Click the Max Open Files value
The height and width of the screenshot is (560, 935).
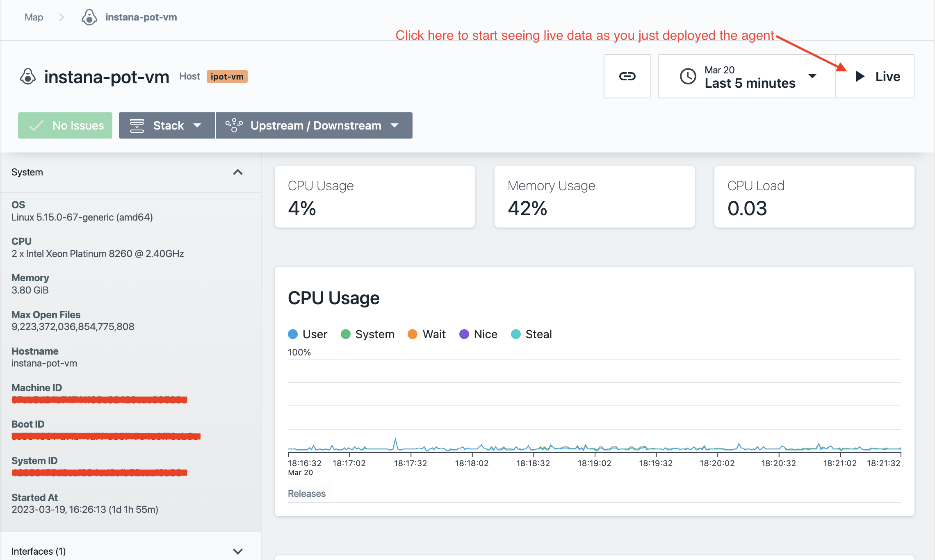[x=73, y=327]
